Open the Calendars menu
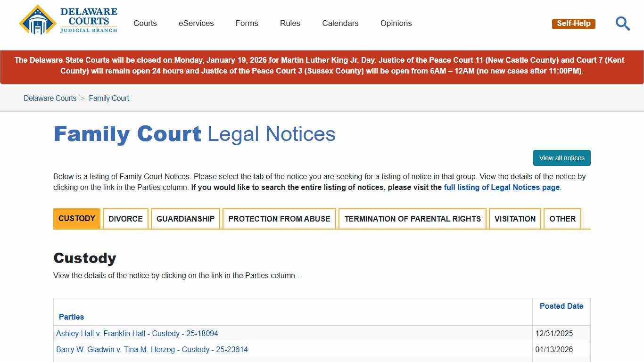This screenshot has height=362, width=644. 340,23
